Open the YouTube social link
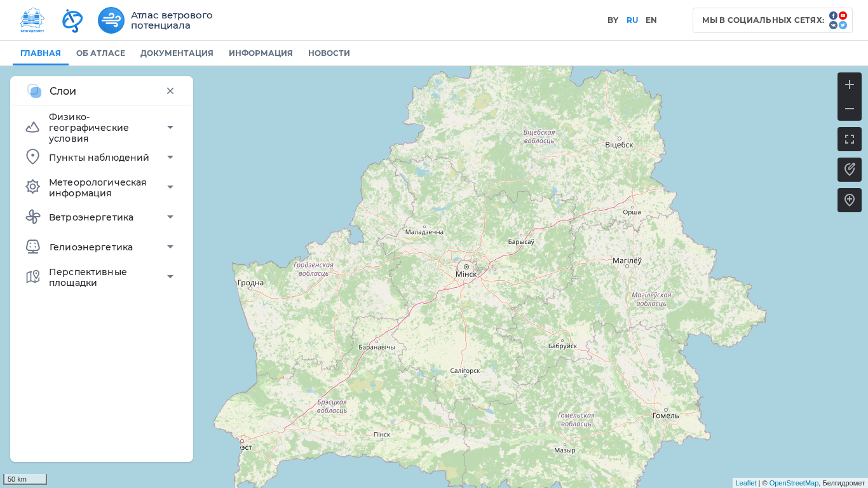 843,16
